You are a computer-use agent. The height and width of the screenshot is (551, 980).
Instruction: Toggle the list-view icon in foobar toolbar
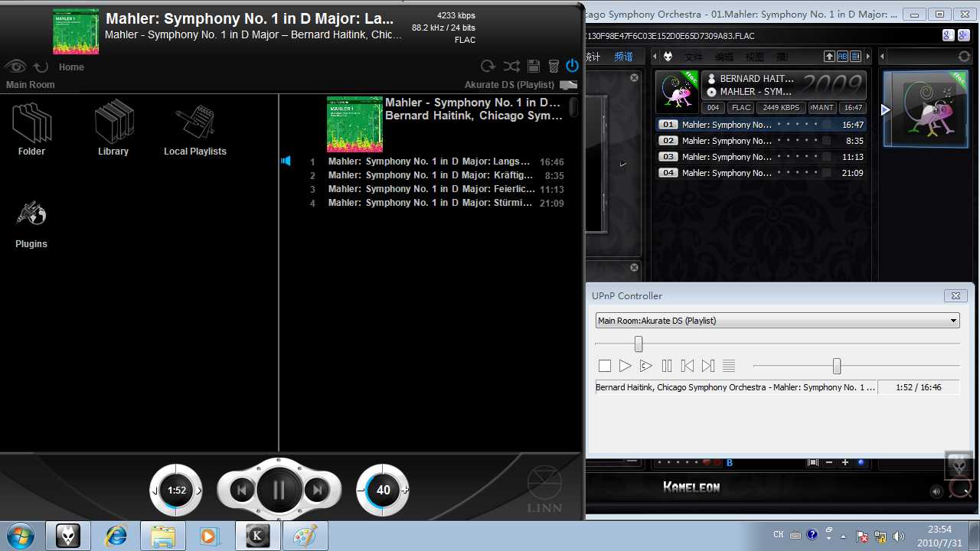point(855,57)
